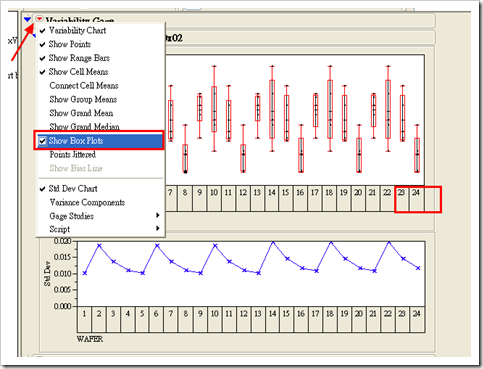This screenshot has width=483, height=369.
Task: Click wafer 24 label in variability chart
Action: pyautogui.click(x=416, y=192)
